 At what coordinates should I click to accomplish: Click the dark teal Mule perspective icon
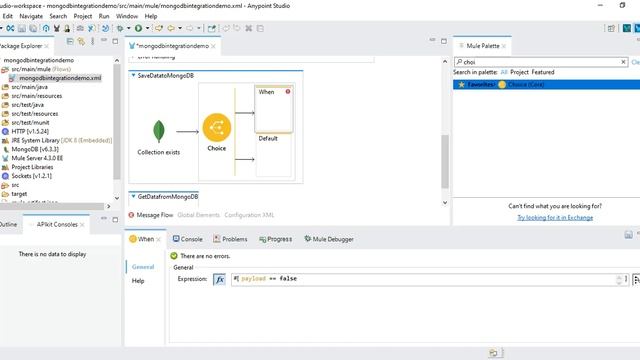627,28
